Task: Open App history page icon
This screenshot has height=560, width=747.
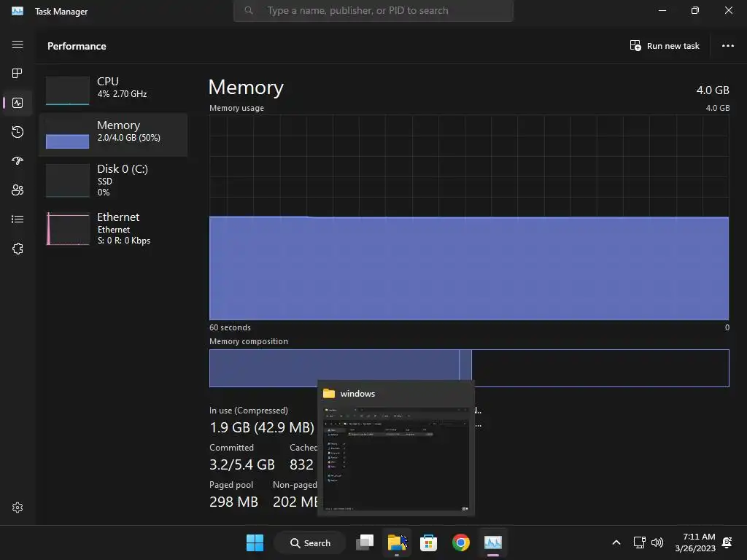Action: click(18, 132)
